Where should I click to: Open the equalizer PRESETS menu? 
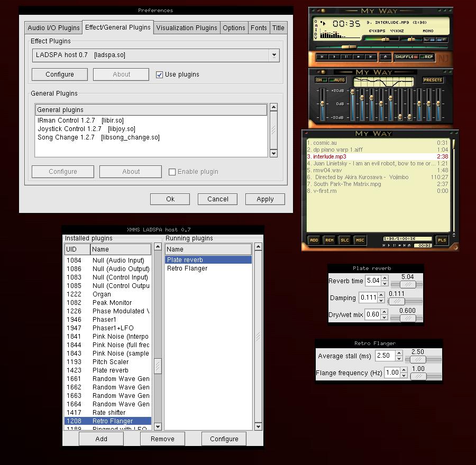pyautogui.click(x=433, y=80)
